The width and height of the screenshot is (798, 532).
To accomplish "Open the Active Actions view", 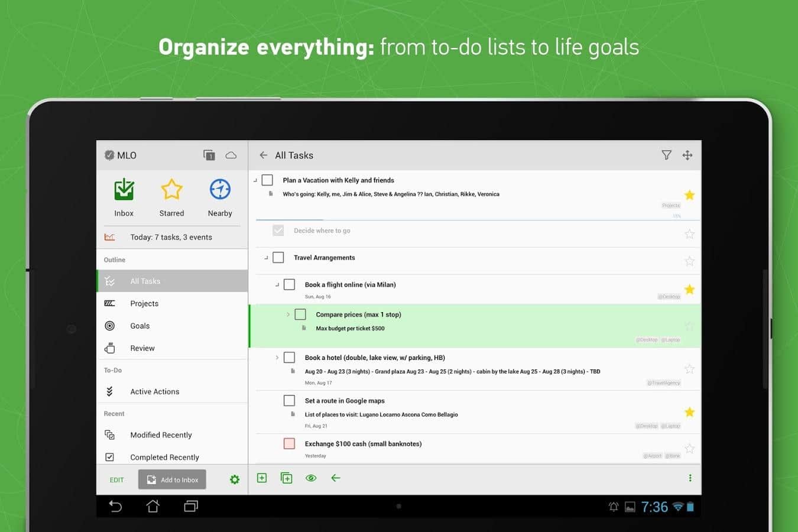I will pos(154,392).
